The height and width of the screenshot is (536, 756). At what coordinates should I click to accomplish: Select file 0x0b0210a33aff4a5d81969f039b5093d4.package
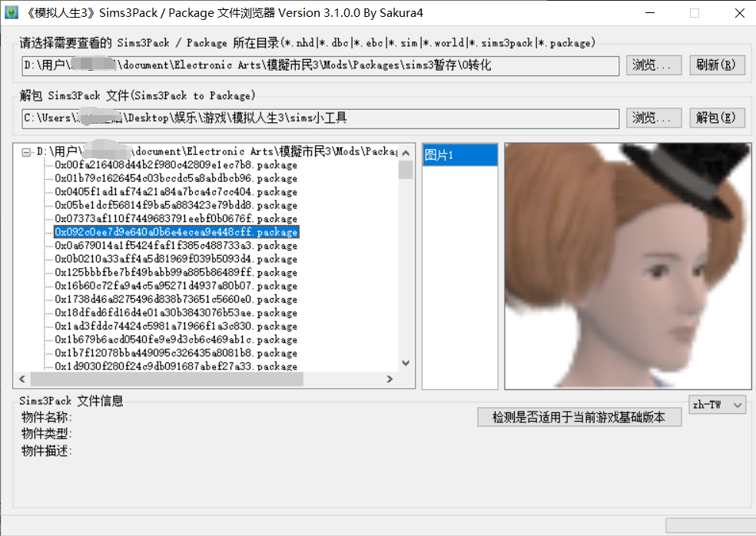pyautogui.click(x=176, y=259)
